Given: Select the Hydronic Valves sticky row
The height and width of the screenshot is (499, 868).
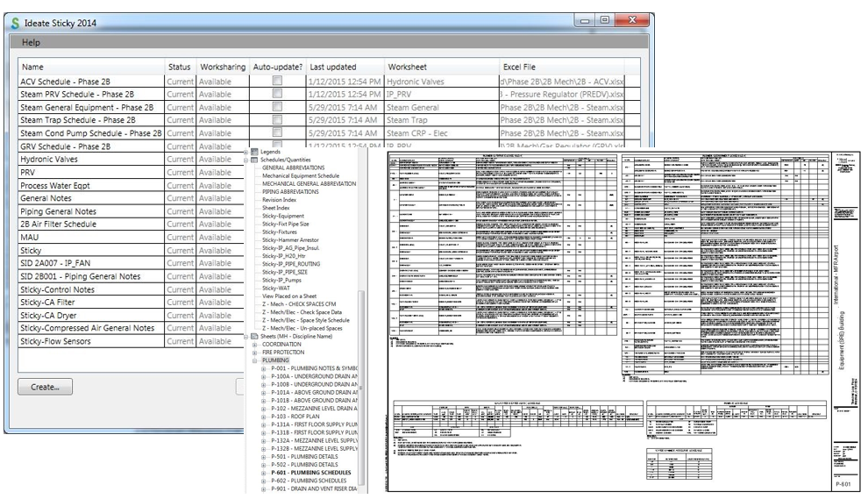Looking at the screenshot, I should point(132,159).
